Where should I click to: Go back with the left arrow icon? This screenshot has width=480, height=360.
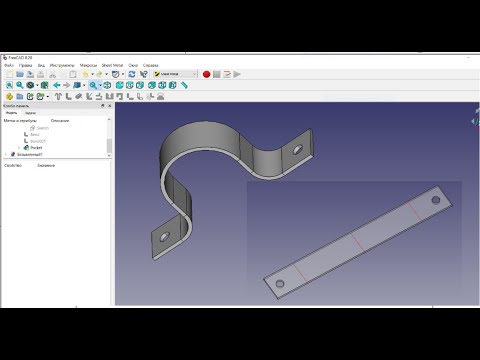56,85
